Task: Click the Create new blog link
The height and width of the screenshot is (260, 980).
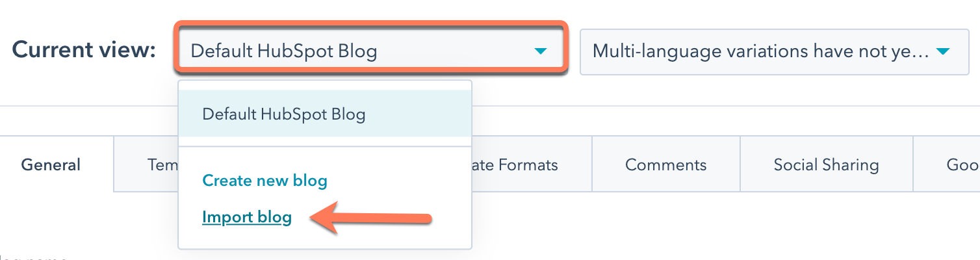Action: click(264, 180)
